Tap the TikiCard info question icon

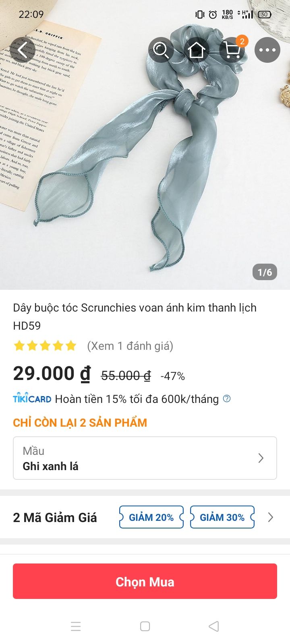click(227, 398)
